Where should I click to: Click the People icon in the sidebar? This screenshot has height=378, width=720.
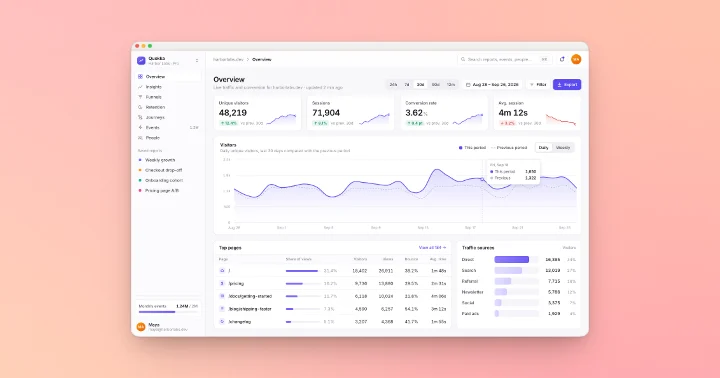pos(140,137)
